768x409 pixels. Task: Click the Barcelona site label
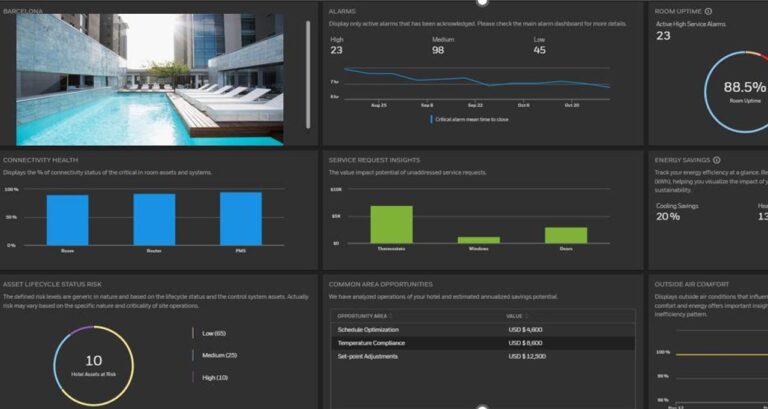coord(23,11)
